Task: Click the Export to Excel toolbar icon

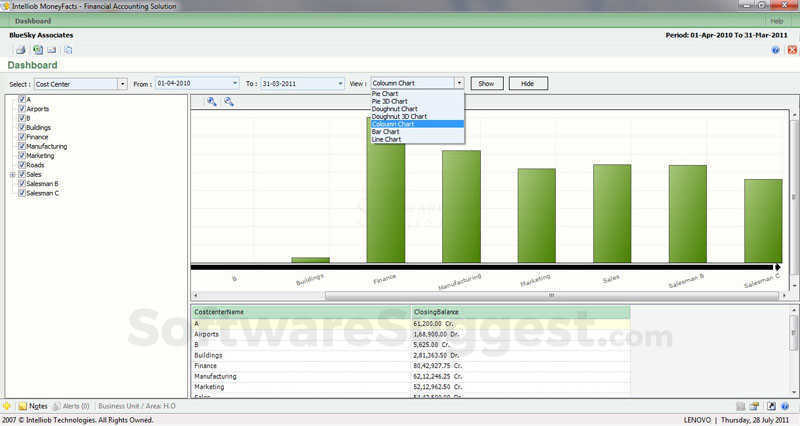Action: pos(38,50)
